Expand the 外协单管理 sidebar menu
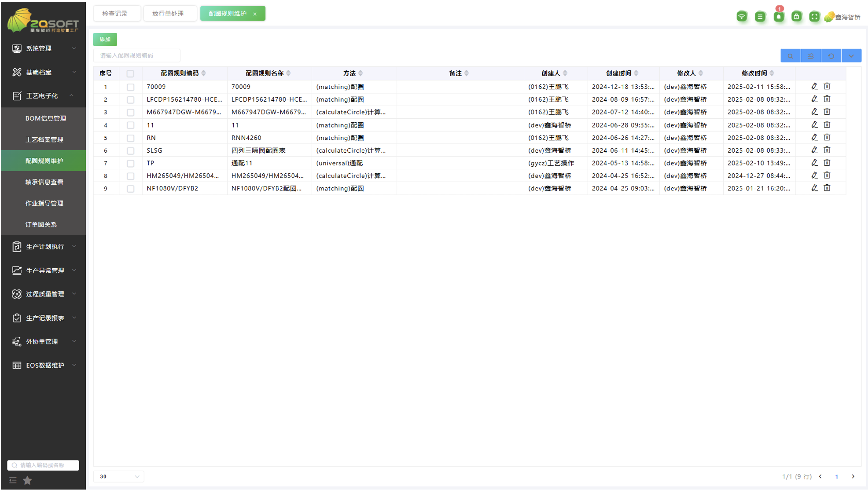This screenshot has height=490, width=868. coord(43,341)
